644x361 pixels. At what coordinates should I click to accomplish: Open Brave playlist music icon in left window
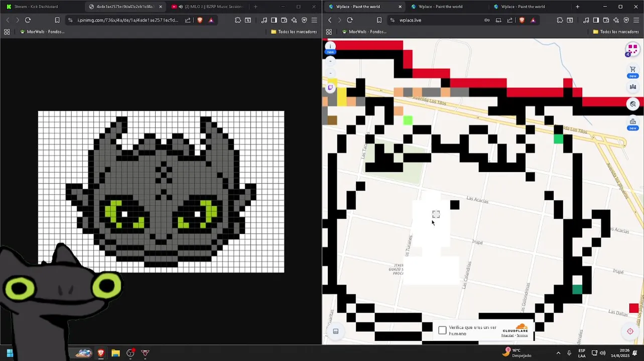coord(264,20)
